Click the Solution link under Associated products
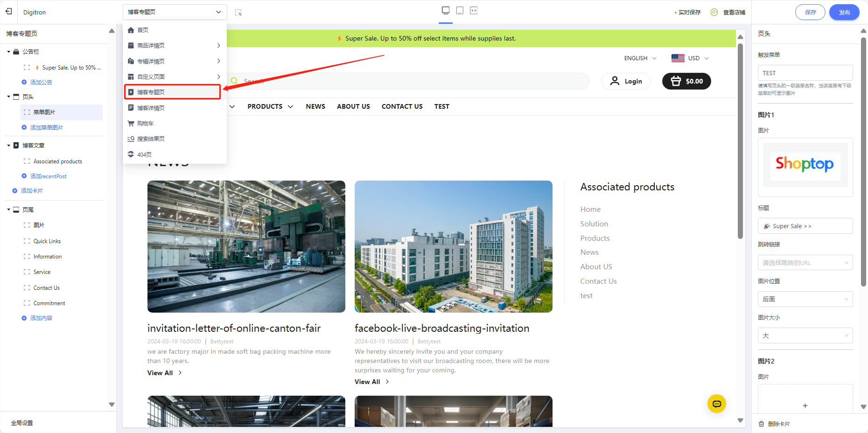This screenshot has height=433, width=868. coord(594,223)
